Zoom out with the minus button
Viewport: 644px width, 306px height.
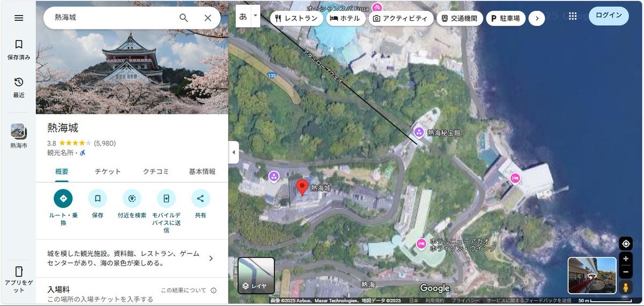coord(626,272)
